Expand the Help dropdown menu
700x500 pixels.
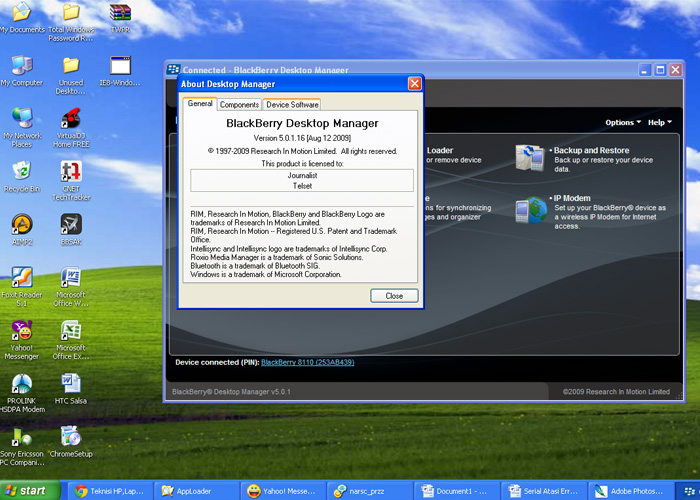[x=659, y=122]
